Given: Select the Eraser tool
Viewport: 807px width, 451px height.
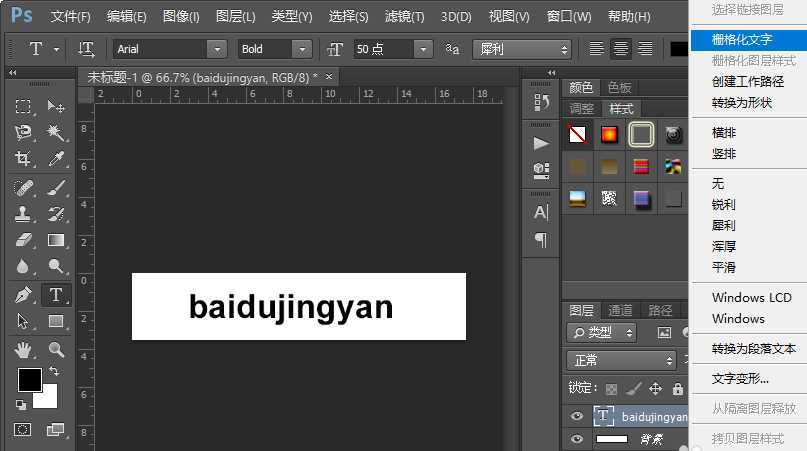Looking at the screenshot, I should 23,241.
